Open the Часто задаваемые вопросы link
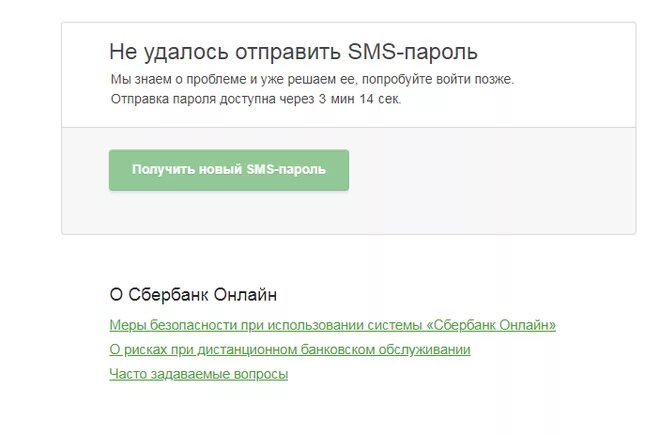Viewport: 659px width, 435px height. (198, 374)
